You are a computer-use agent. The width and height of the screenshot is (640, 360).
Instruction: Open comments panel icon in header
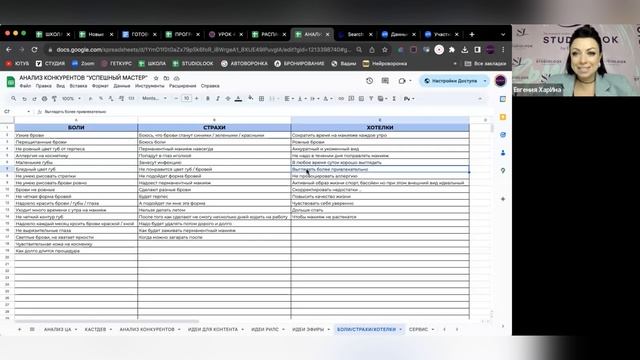click(x=385, y=81)
